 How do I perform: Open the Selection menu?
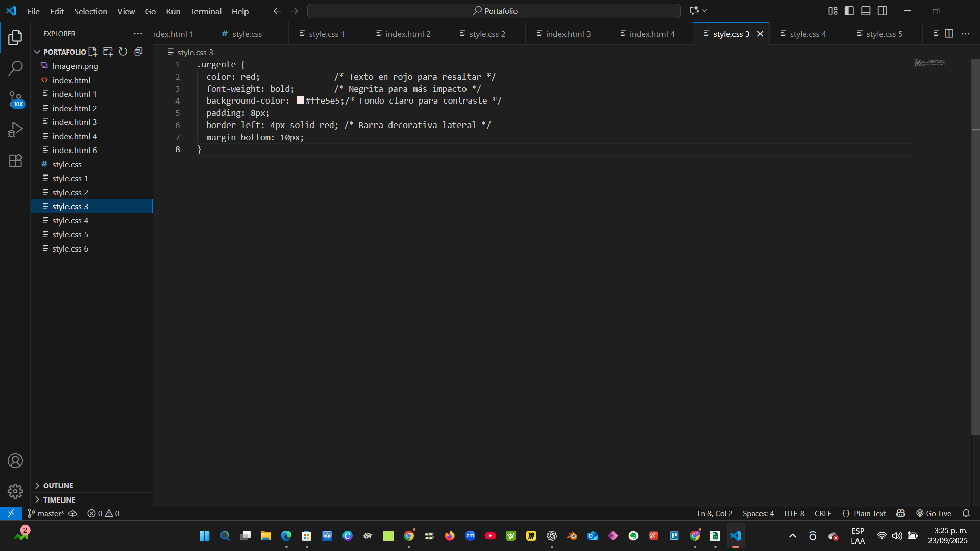(x=90, y=11)
